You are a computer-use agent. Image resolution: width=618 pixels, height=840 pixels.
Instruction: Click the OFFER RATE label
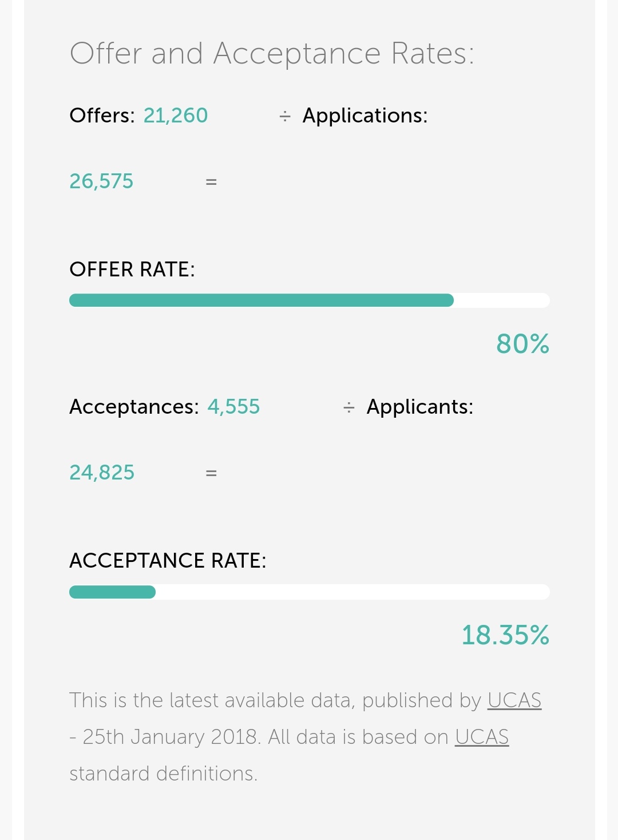point(132,270)
